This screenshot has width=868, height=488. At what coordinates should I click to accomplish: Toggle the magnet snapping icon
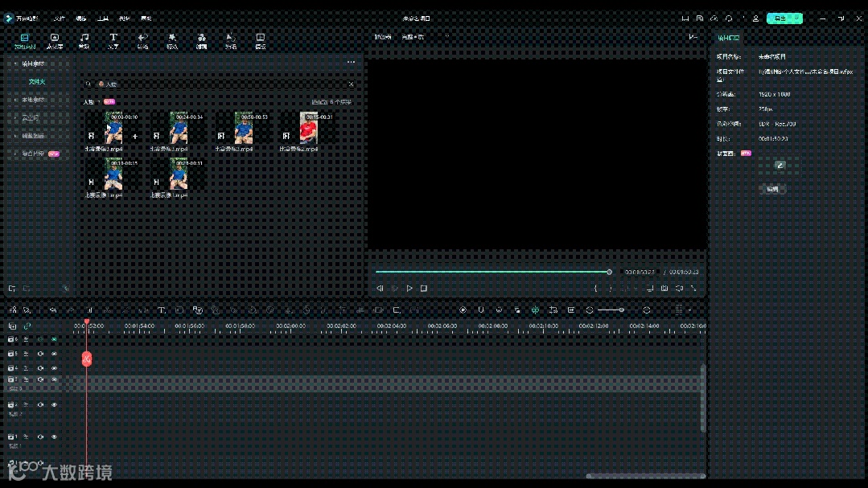click(481, 310)
